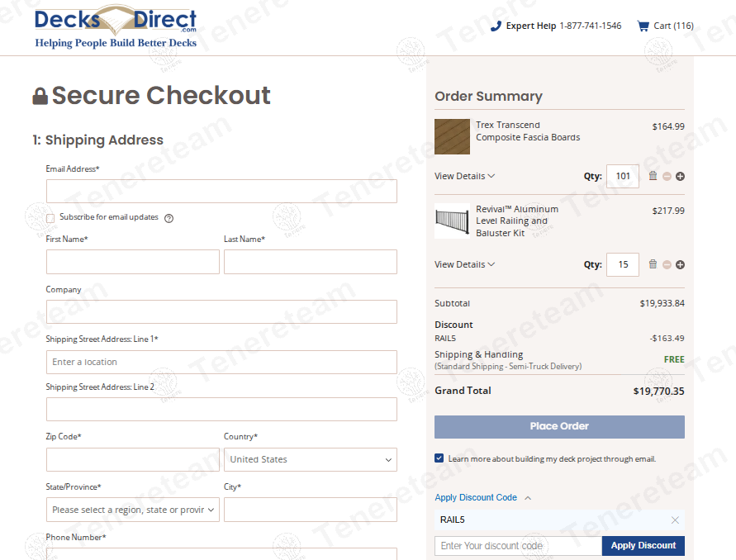Click the Expert Help phone icon
The height and width of the screenshot is (560, 736).
click(496, 26)
